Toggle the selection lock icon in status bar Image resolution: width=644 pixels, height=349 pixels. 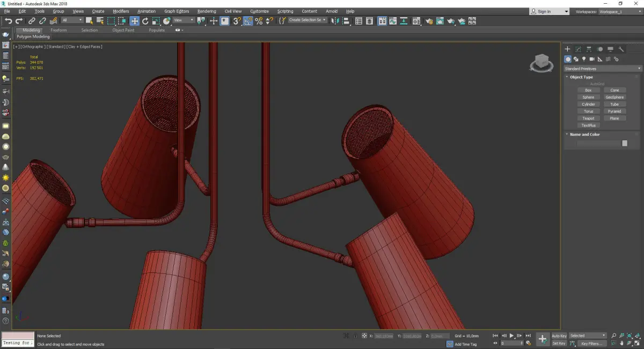355,336
